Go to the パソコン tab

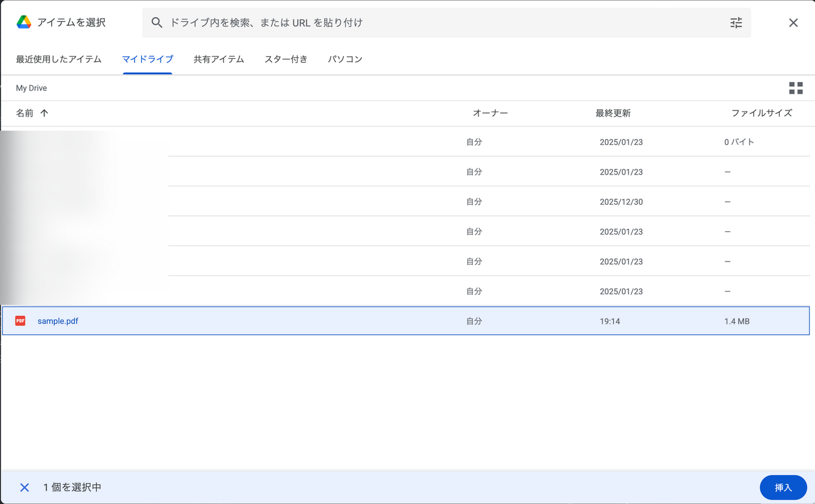point(345,59)
